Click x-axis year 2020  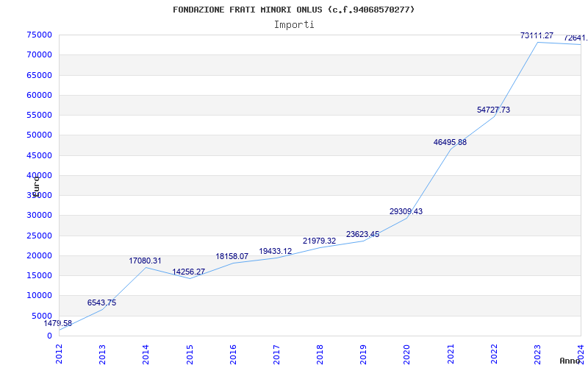[x=407, y=354]
